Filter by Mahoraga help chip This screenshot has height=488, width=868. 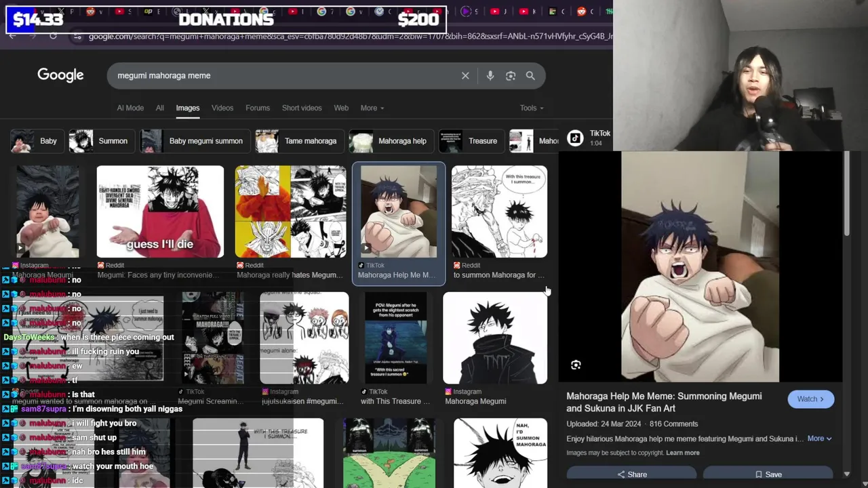click(390, 141)
